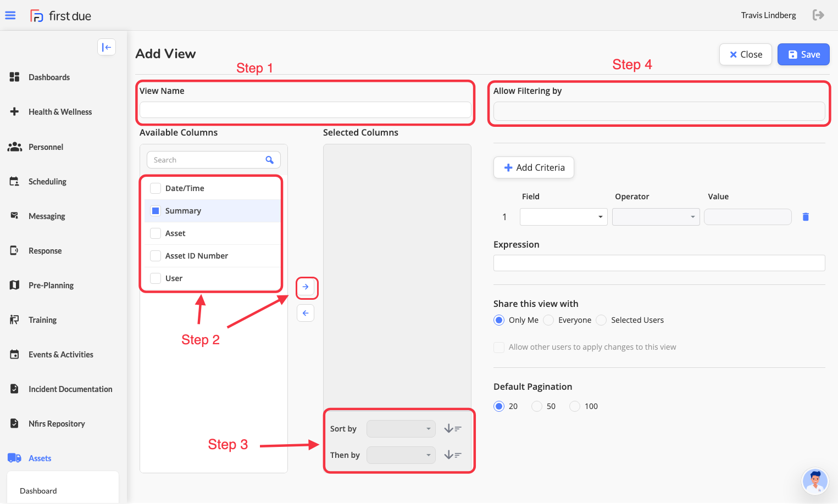Click the Expression input field
Image resolution: width=838 pixels, height=504 pixels.
pos(659,263)
